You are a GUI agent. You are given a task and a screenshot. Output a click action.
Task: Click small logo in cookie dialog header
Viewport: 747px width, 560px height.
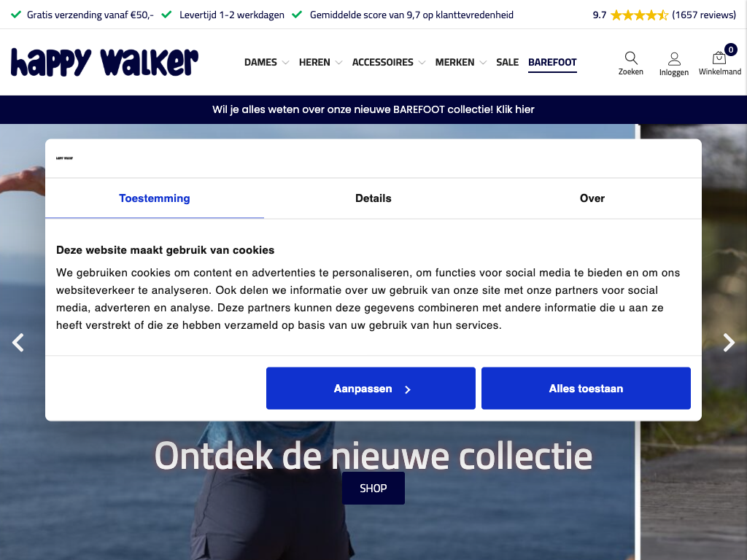(64, 158)
